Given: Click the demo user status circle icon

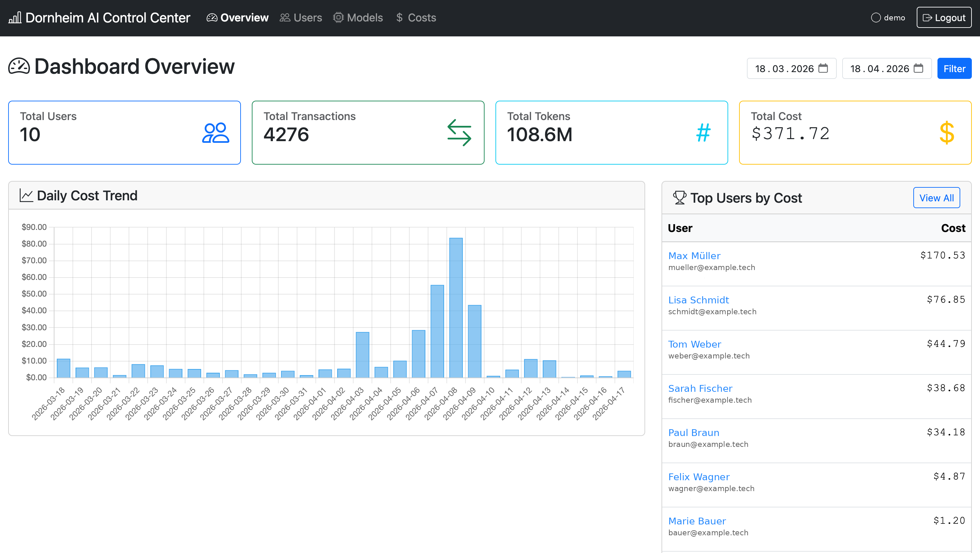Looking at the screenshot, I should [876, 17].
